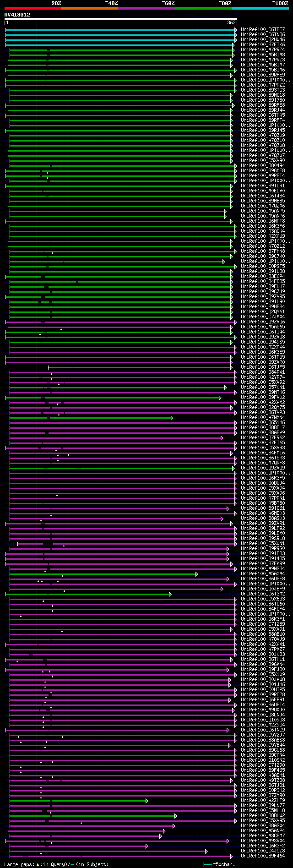Select the UniRef100_Q9ZVQ6 label
This screenshot has width=293, height=868.
(x=263, y=322)
